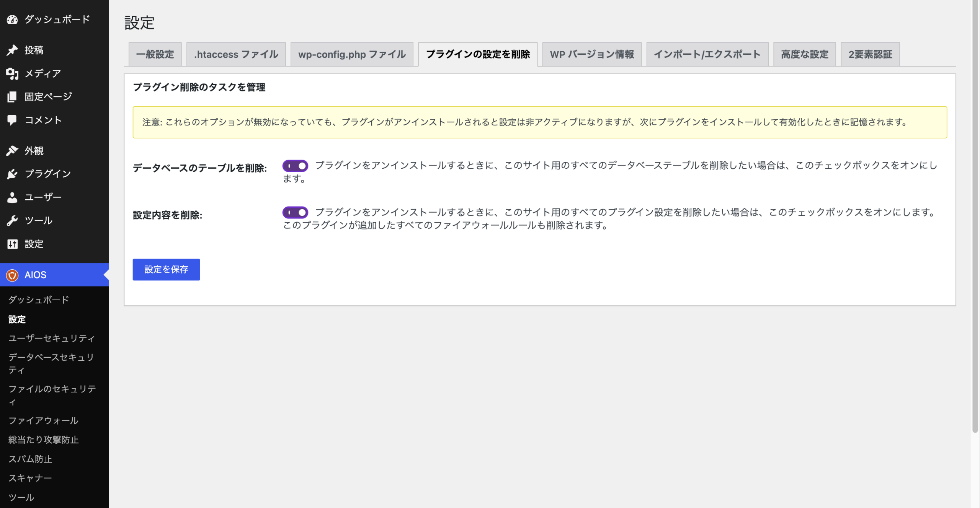
Task: Click the person icon beside ユーザー
Action: (x=12, y=197)
